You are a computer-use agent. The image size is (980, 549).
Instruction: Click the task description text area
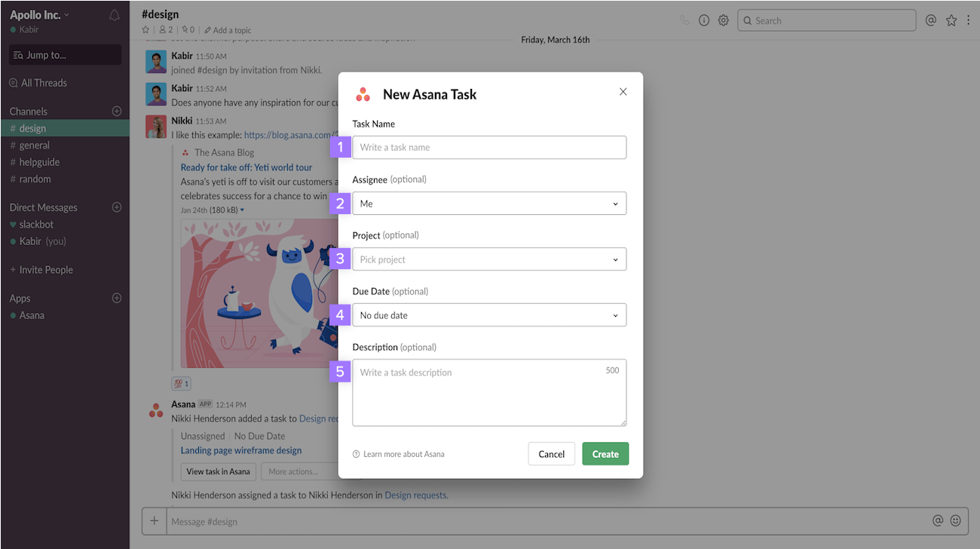click(x=489, y=393)
